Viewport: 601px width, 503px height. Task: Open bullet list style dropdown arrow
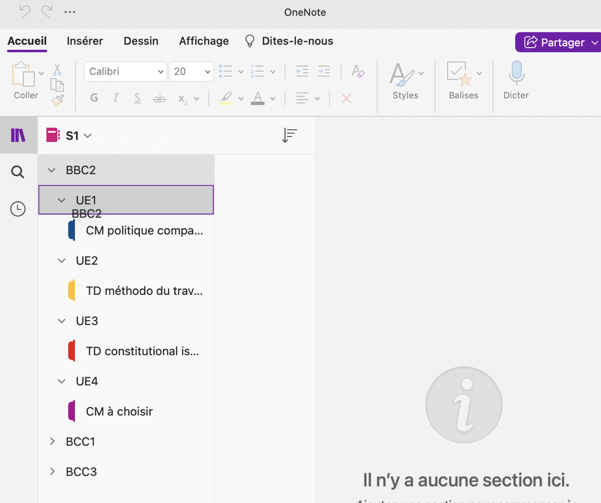click(x=241, y=71)
